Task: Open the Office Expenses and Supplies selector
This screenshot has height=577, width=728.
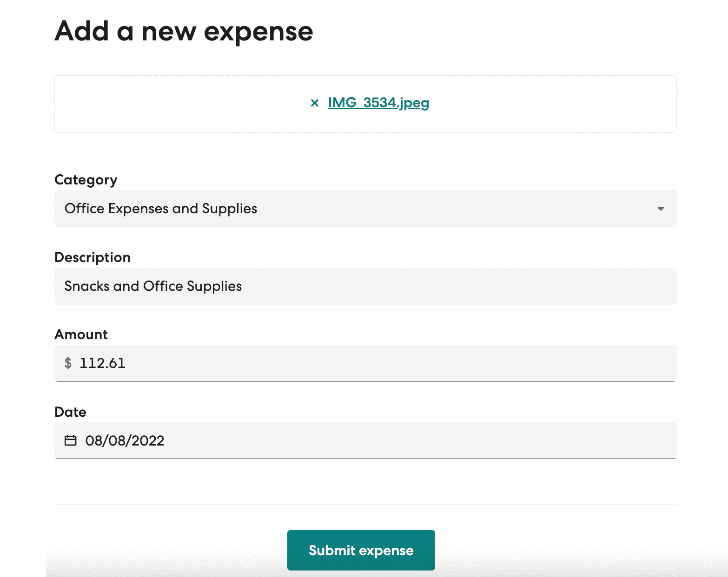Action: click(x=365, y=209)
